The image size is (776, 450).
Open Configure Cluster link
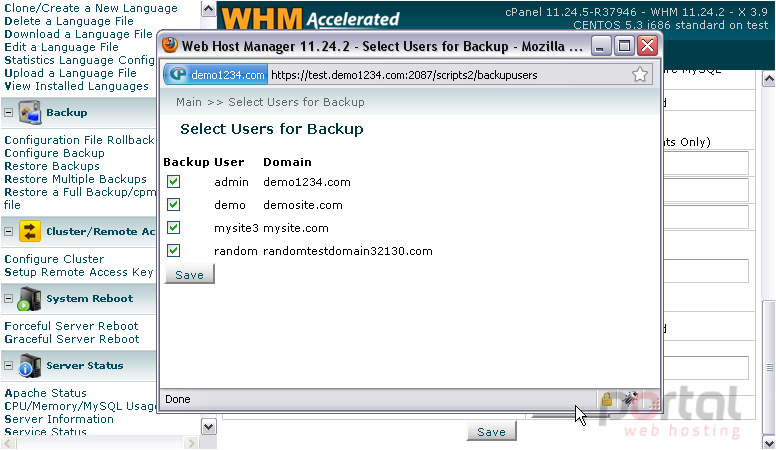point(54,259)
